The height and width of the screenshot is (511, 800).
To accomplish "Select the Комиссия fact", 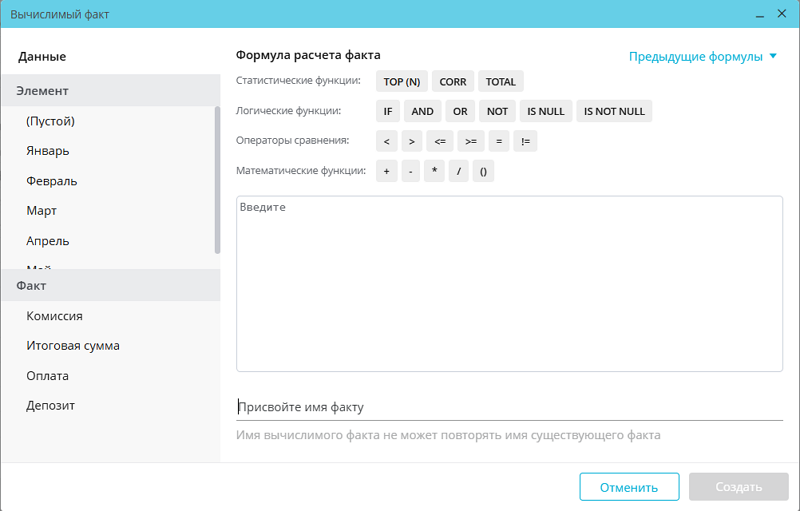I will click(54, 316).
